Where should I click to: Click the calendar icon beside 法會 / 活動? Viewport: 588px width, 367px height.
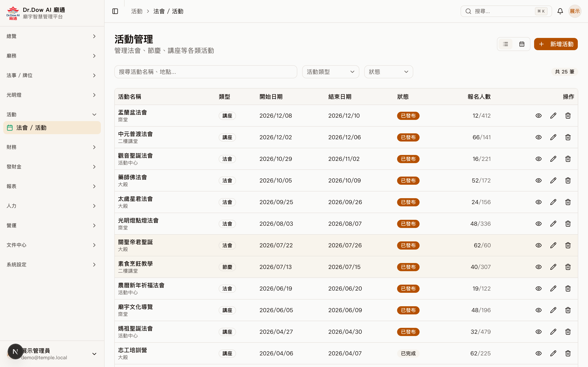[x=10, y=127]
